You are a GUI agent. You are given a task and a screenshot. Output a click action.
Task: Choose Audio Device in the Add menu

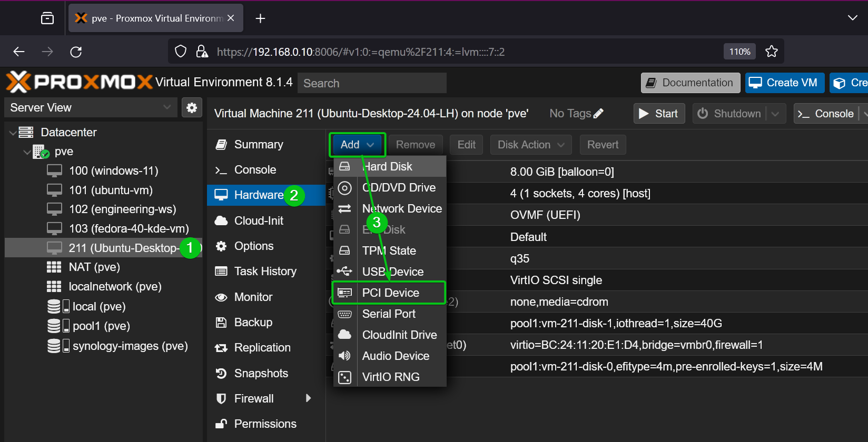coord(390,356)
